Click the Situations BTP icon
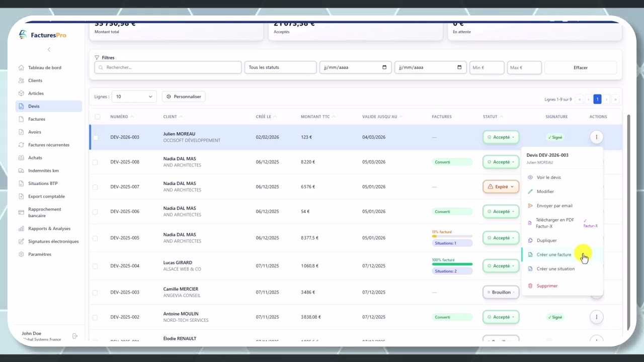The image size is (644, 362). 21,184
